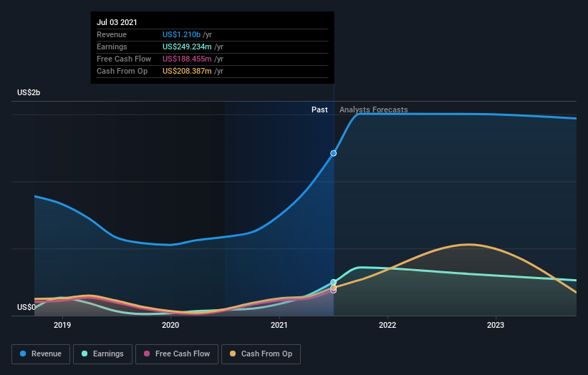The image size is (588, 375).
Task: Click the 2022 x-axis label
Action: point(387,325)
